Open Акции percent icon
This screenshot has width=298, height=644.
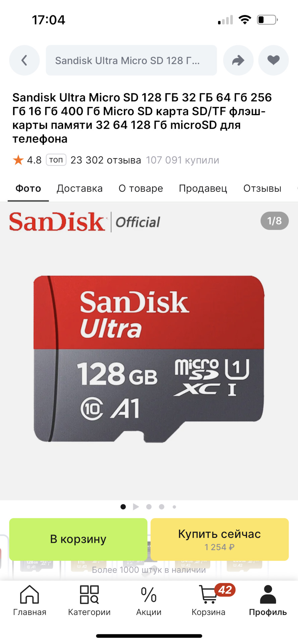[149, 600]
